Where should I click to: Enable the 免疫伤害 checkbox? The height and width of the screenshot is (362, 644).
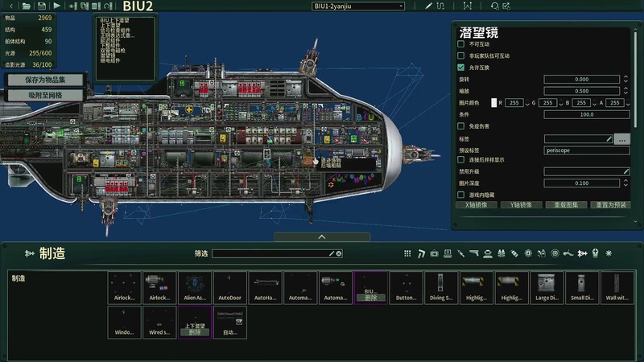(x=460, y=126)
